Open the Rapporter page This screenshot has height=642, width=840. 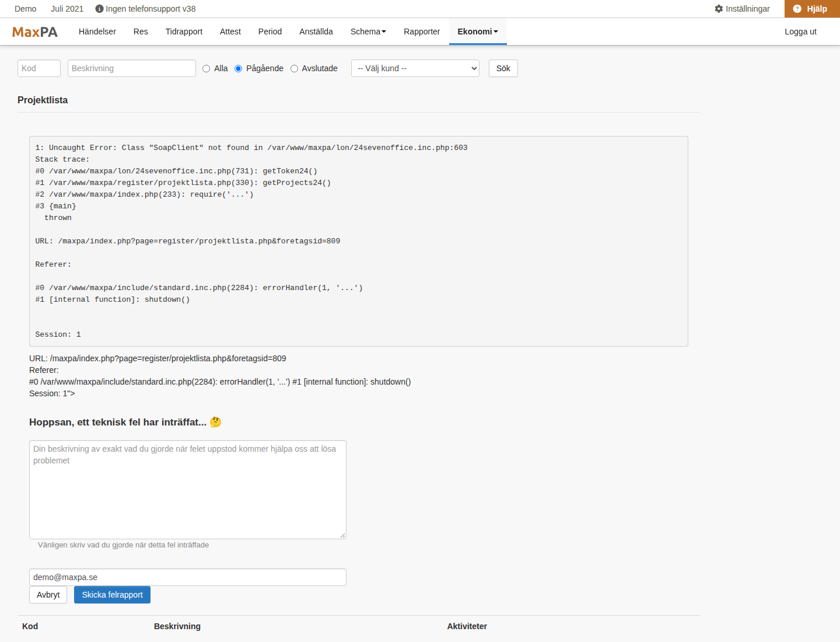(x=422, y=32)
